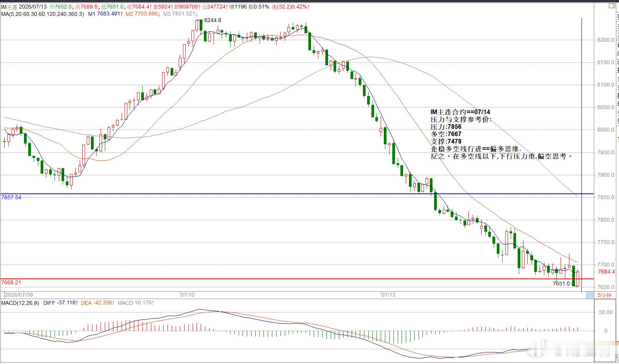This screenshot has width=619, height=364.
Task: Click the annotation 压力与支撑参考价
Action: point(461,120)
